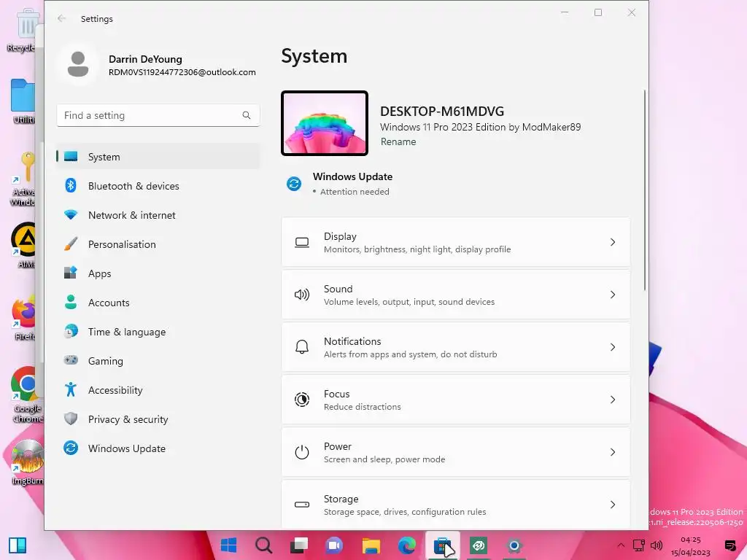The height and width of the screenshot is (560, 747).
Task: Click the Find a setting search box
Action: [x=158, y=115]
